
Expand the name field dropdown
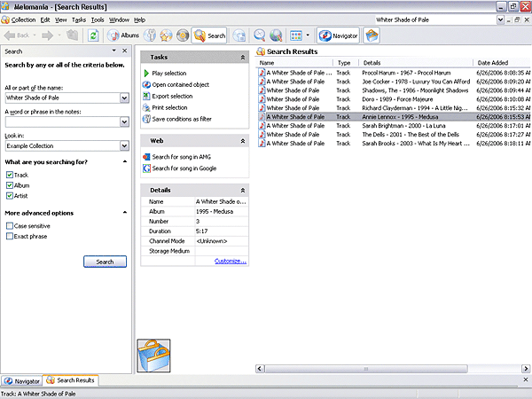point(124,98)
